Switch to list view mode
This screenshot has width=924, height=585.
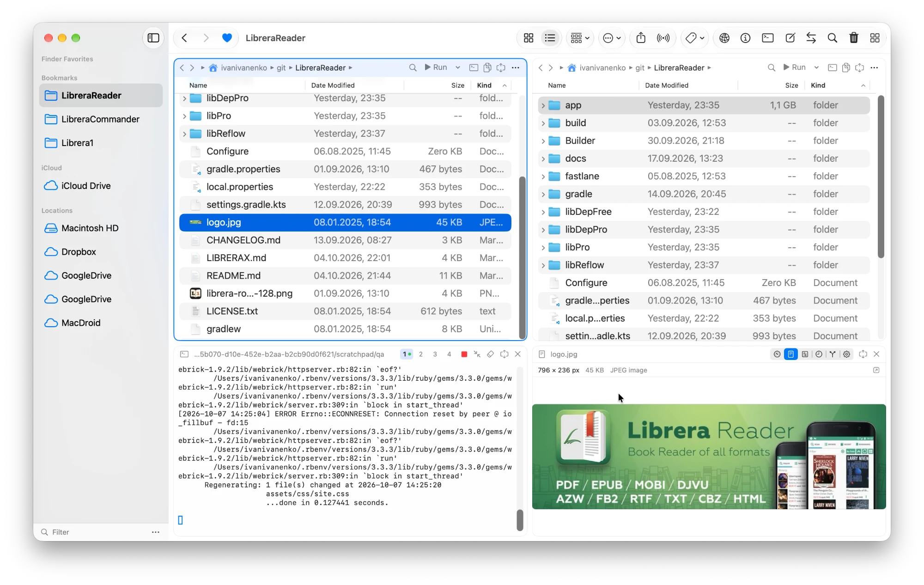coord(550,38)
